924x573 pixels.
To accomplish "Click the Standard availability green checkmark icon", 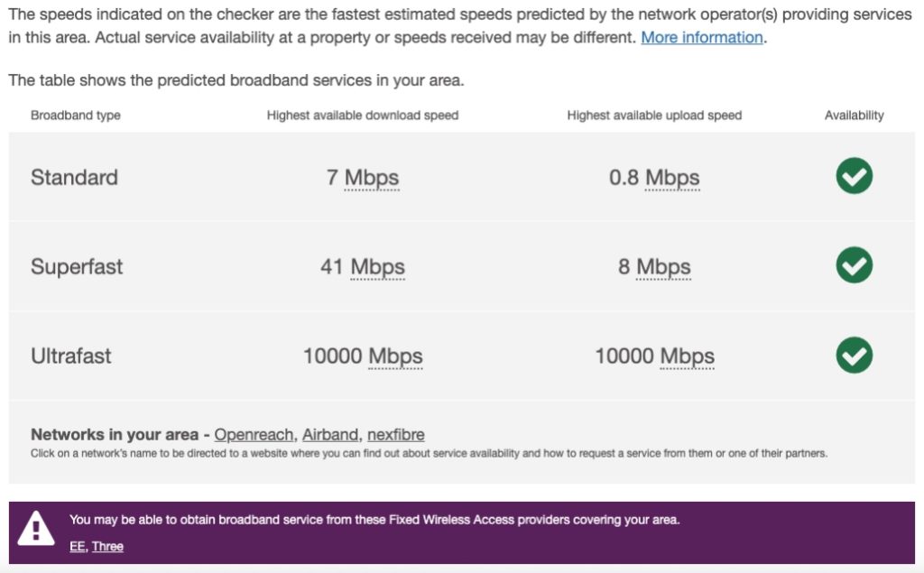I will point(854,176).
